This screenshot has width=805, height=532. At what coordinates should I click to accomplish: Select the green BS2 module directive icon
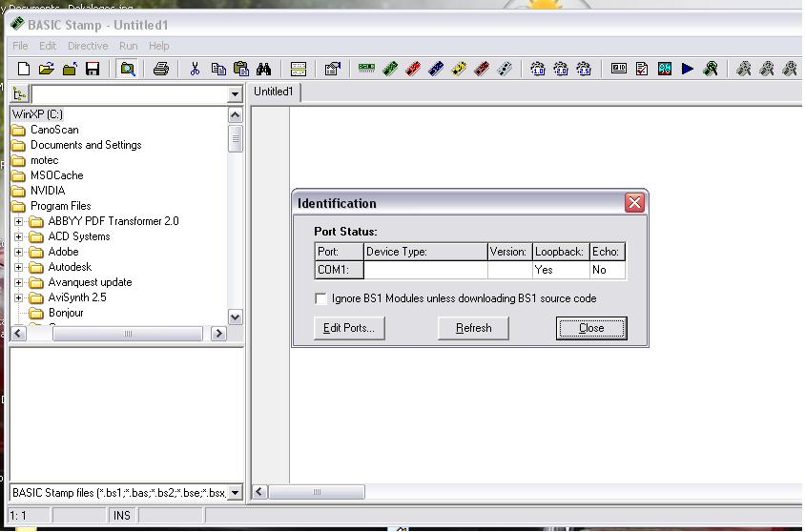[x=390, y=69]
